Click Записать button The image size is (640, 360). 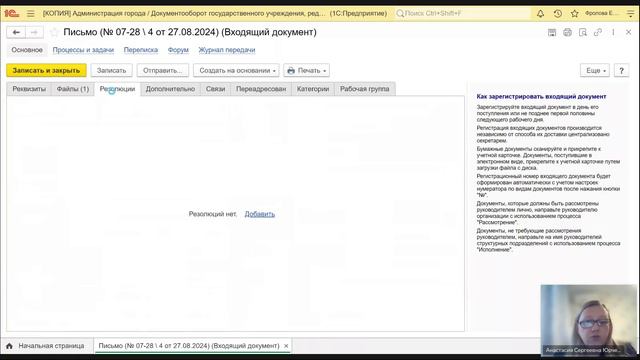(x=111, y=70)
